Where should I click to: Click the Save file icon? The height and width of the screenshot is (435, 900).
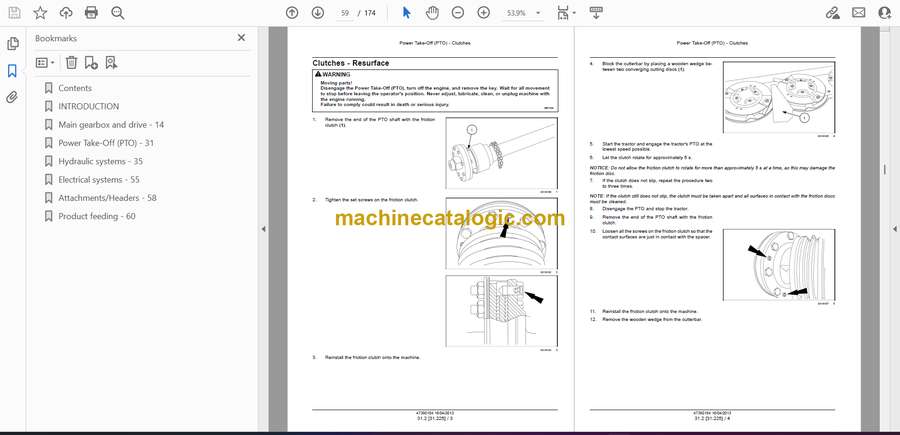coord(14,13)
